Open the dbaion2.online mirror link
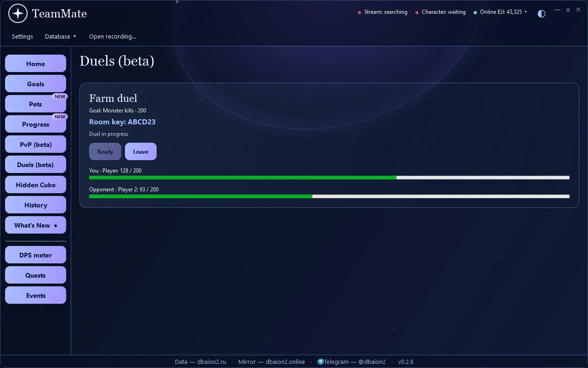This screenshot has width=588, height=368. tap(271, 362)
